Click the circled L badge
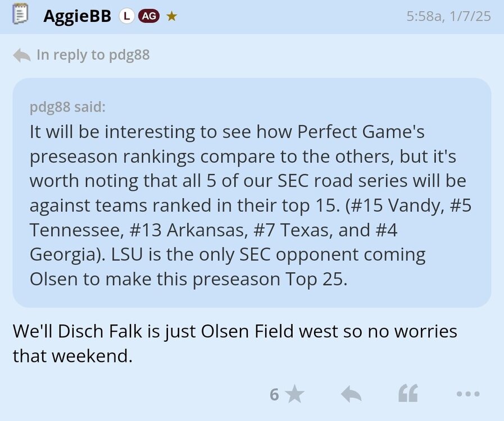This screenshot has height=421, width=504. (126, 16)
